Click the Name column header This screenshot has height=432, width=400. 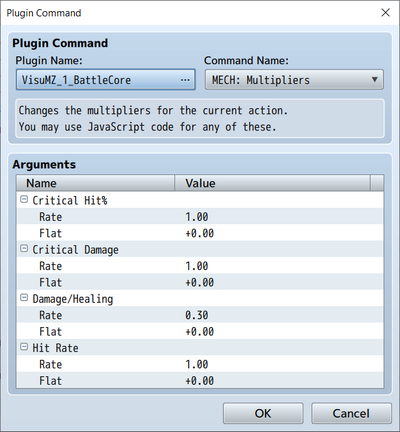click(96, 183)
